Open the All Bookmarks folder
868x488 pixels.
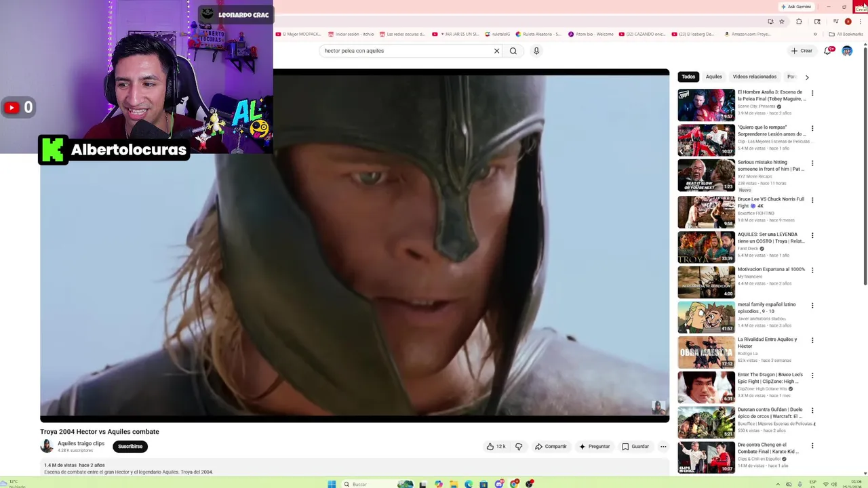pos(846,34)
